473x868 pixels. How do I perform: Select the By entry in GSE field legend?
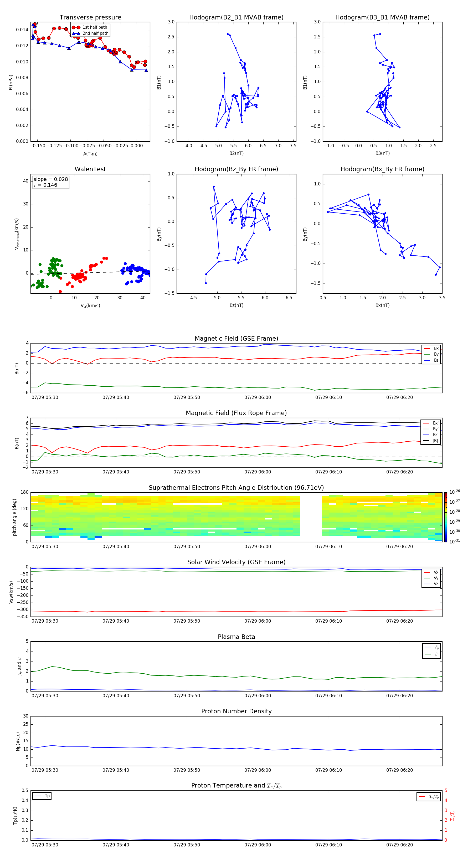click(431, 355)
